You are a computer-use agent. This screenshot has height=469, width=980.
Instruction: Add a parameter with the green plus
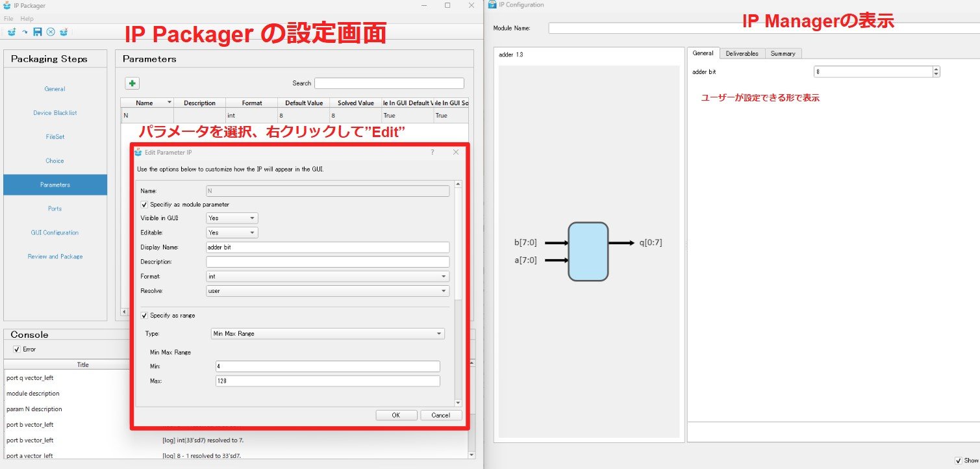click(132, 83)
